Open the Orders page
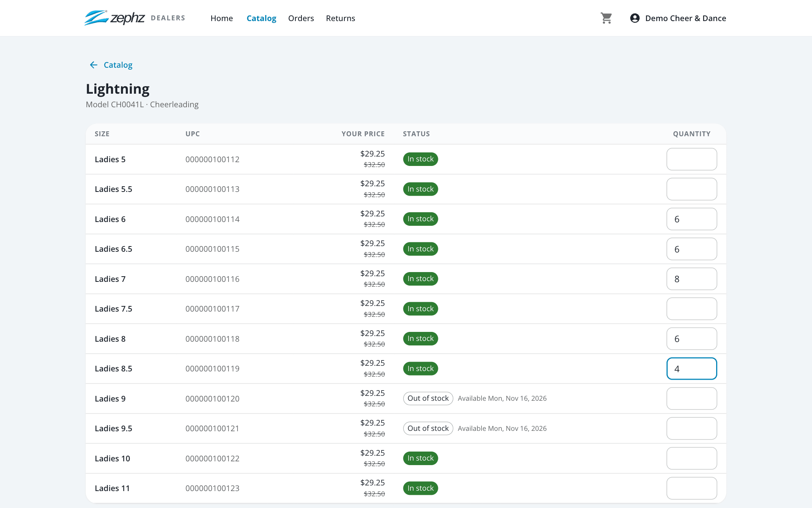Viewport: 812px width, 508px height. (x=301, y=18)
